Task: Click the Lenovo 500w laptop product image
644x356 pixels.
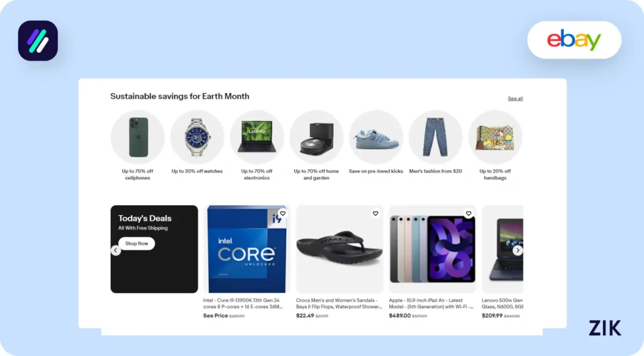Action: tap(502, 250)
